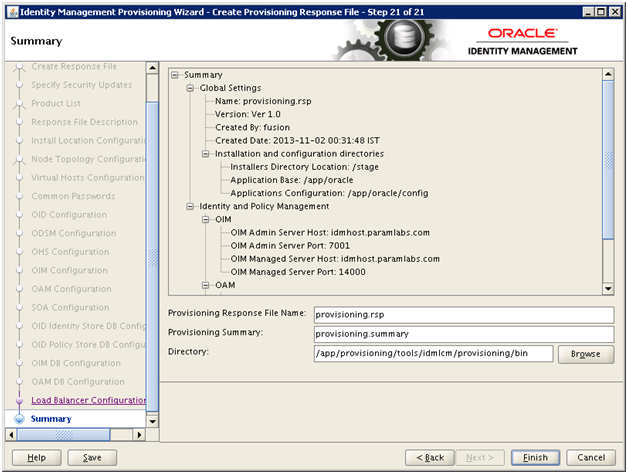
Task: Select the SOA Configuration step
Action: [x=70, y=308]
